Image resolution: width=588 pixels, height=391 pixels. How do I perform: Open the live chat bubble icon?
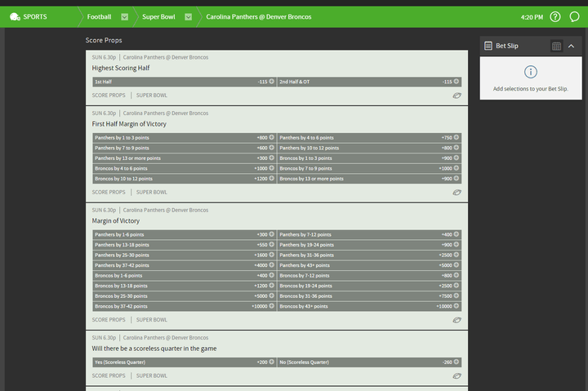coord(574,16)
